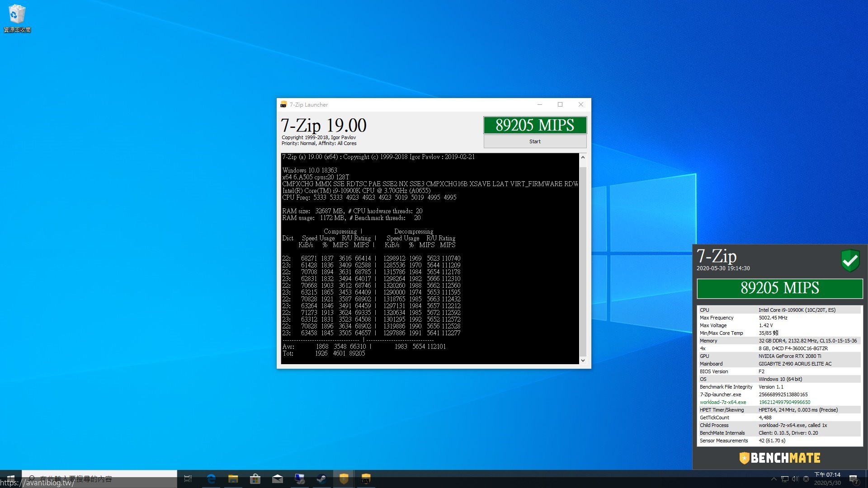Open Microsoft Store from the taskbar
This screenshot has height=488, width=868.
255,479
